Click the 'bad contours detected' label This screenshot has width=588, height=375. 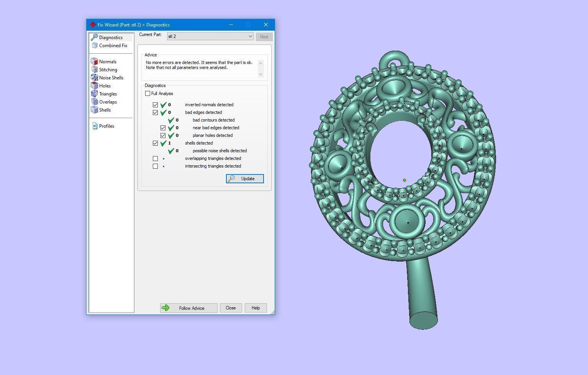(214, 120)
